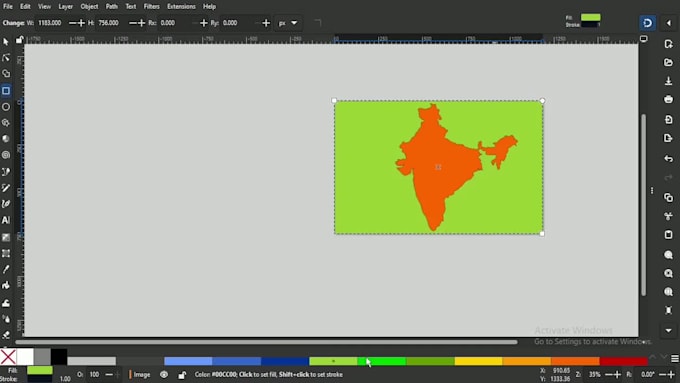This screenshot has height=383, width=680.
Task: Select the Shape Builder tool
Action: pyautogui.click(x=6, y=74)
